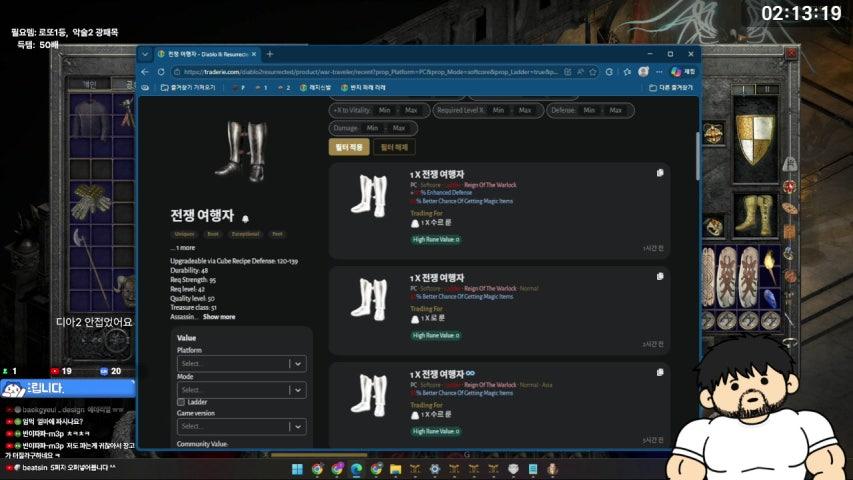Open first Chrome icon in taskbar

click(317, 469)
